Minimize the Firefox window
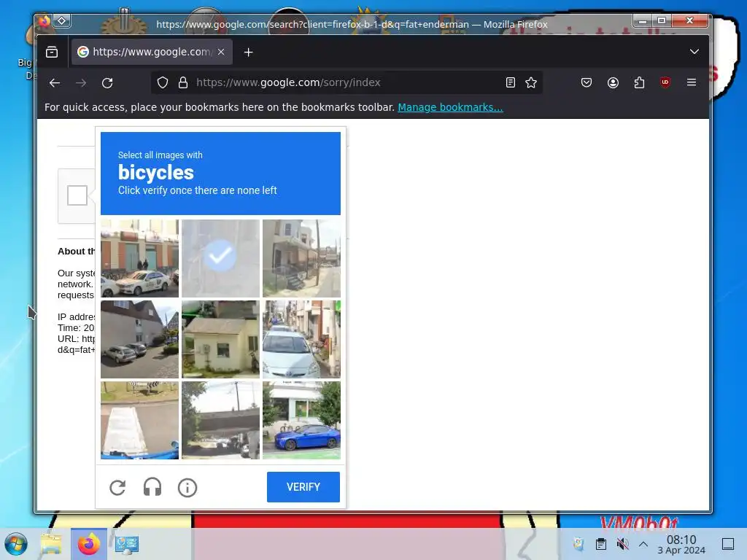Screen dimensions: 747x560 click(643, 20)
